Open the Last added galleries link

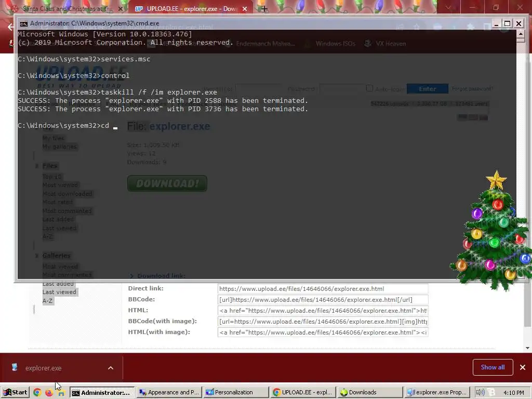pos(58,284)
